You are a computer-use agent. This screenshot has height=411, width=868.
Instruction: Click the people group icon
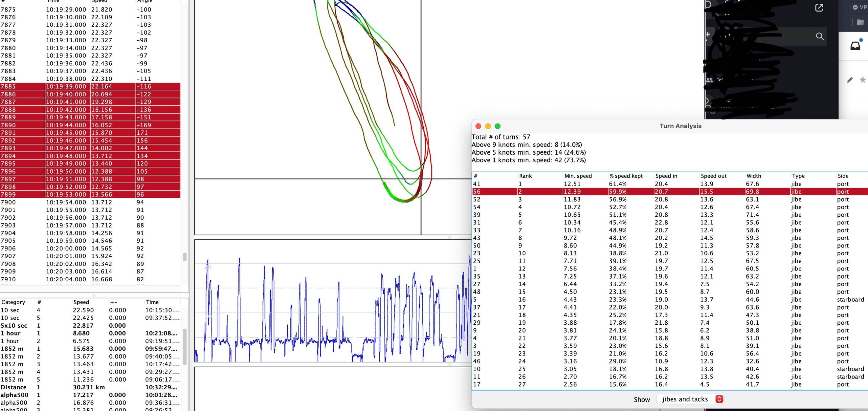(709, 80)
